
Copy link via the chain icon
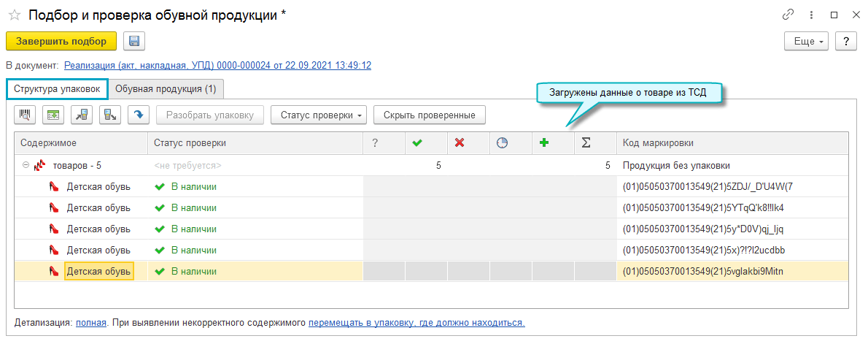coord(788,15)
